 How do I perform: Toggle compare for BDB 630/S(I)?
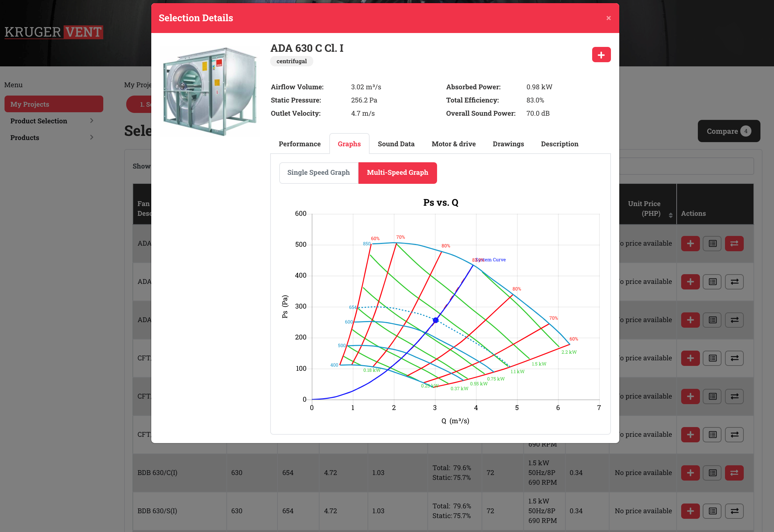coord(734,511)
